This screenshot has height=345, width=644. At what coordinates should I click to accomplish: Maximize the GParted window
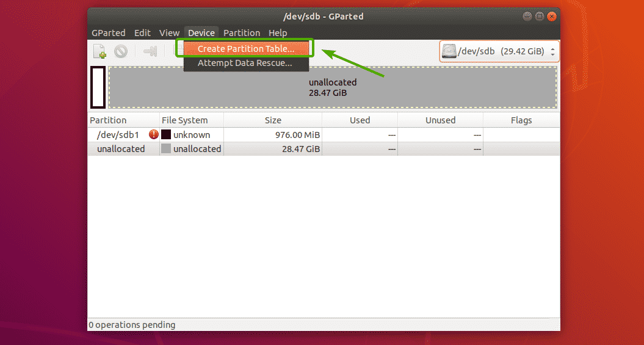539,16
